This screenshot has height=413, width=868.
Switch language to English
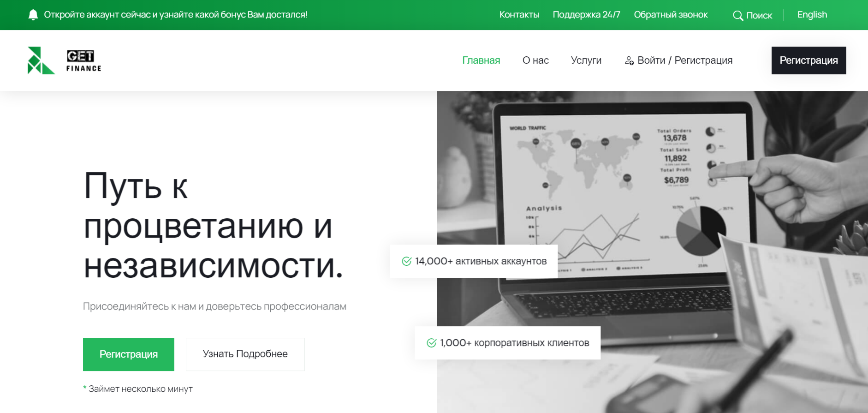[x=812, y=15]
